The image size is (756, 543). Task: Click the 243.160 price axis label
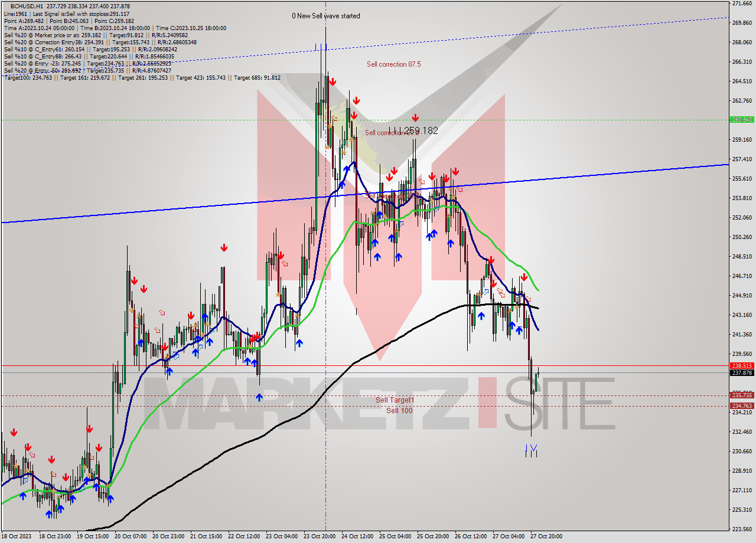741,315
